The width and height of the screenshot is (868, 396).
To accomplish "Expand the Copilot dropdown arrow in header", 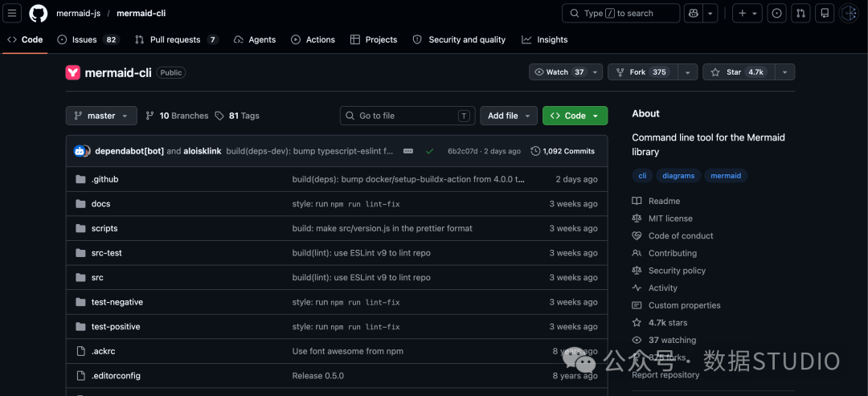I will click(x=710, y=14).
